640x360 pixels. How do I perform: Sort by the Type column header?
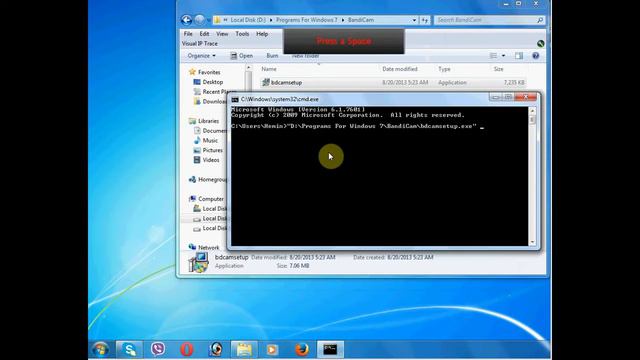tap(444, 69)
